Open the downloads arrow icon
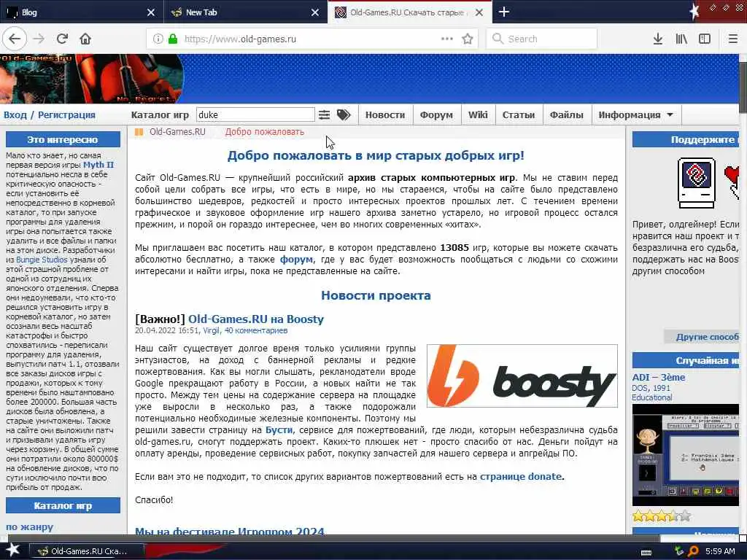Image resolution: width=747 pixels, height=560 pixels. click(658, 39)
